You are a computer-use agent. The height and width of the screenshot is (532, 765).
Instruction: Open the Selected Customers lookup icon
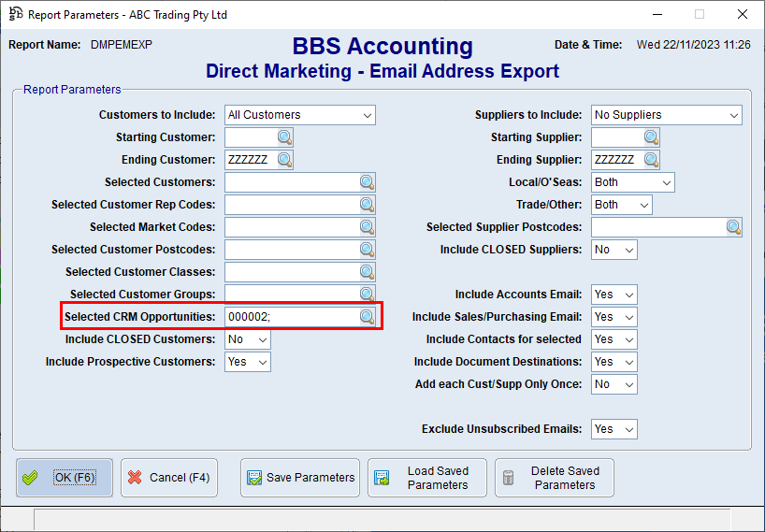pos(367,182)
